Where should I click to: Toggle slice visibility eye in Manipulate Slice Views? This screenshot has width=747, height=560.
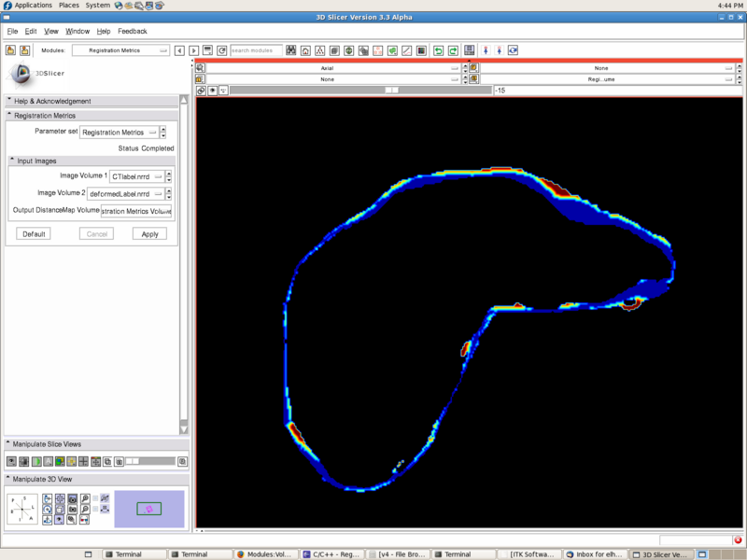[x=10, y=461]
